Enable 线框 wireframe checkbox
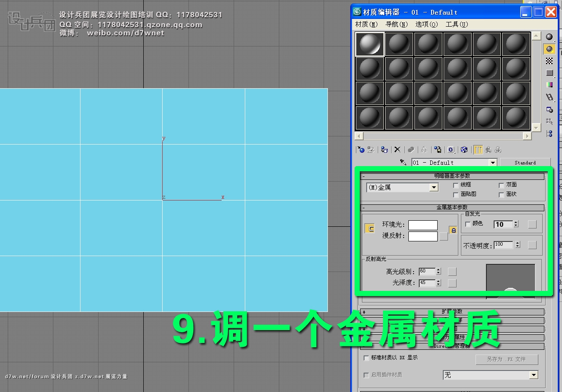Viewport: 562px width, 392px height. tap(456, 185)
